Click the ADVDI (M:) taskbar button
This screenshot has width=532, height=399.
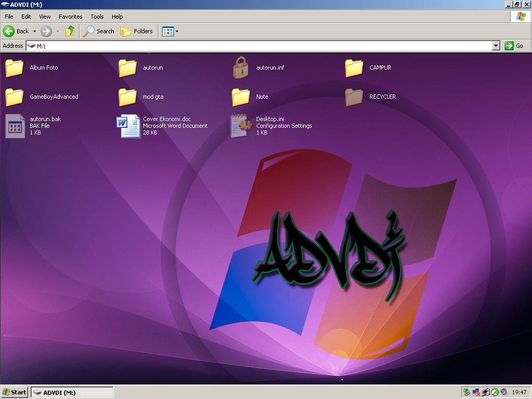click(72, 392)
